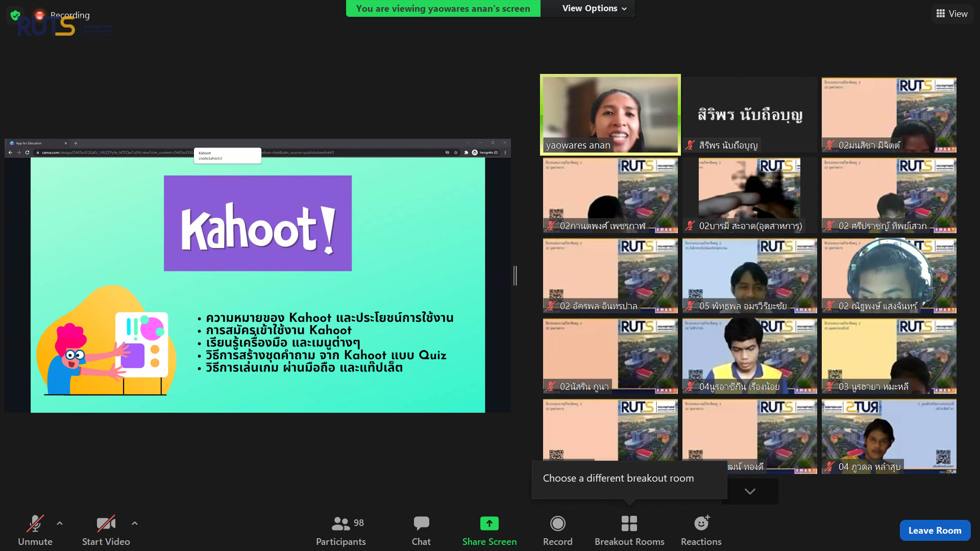This screenshot has width=980, height=551.
Task: Select yaowares anan's video thumbnail
Action: (610, 115)
